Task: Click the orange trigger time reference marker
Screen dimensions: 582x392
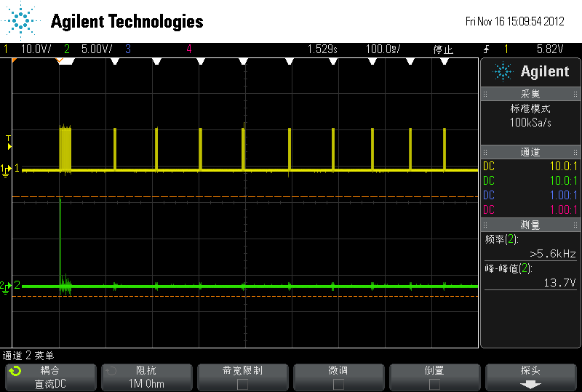Action: 60,60
